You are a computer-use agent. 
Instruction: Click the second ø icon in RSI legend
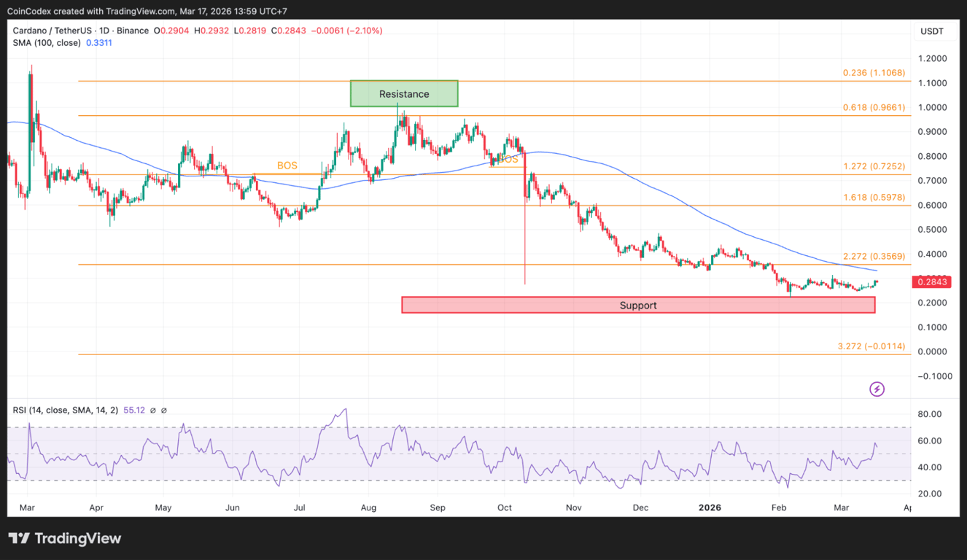[164, 411]
